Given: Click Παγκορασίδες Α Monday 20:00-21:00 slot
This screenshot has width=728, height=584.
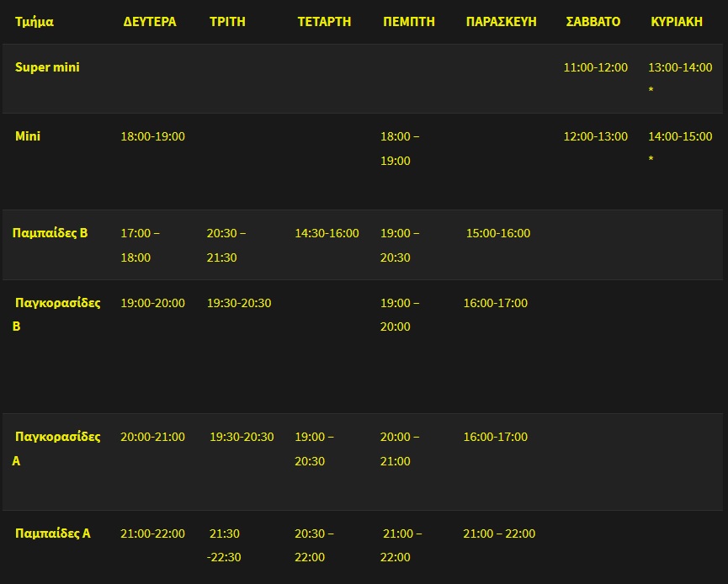Looking at the screenshot, I should pyautogui.click(x=152, y=437).
